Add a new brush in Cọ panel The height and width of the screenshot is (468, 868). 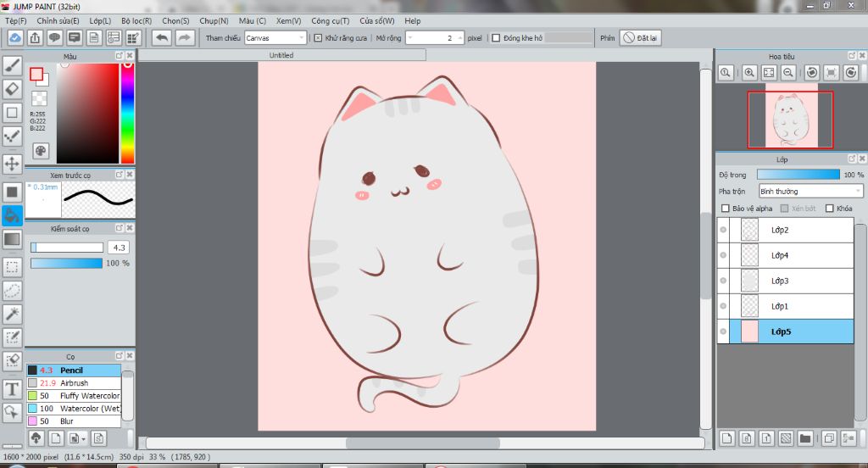click(x=56, y=438)
